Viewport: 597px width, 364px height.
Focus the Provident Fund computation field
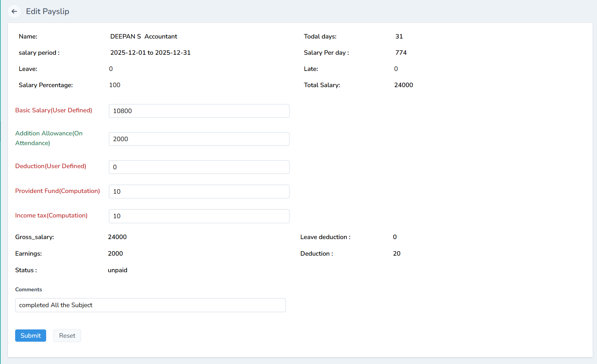pos(199,192)
